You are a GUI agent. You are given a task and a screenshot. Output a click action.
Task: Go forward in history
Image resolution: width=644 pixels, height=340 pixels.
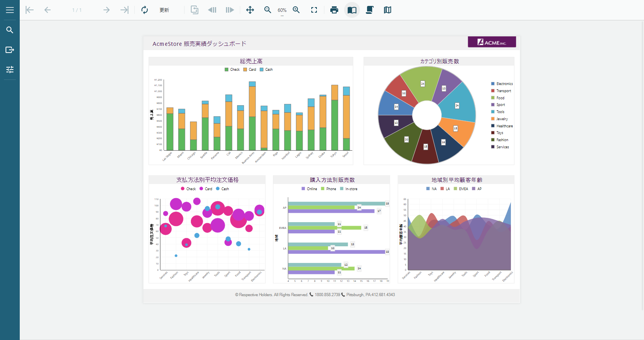click(x=230, y=10)
